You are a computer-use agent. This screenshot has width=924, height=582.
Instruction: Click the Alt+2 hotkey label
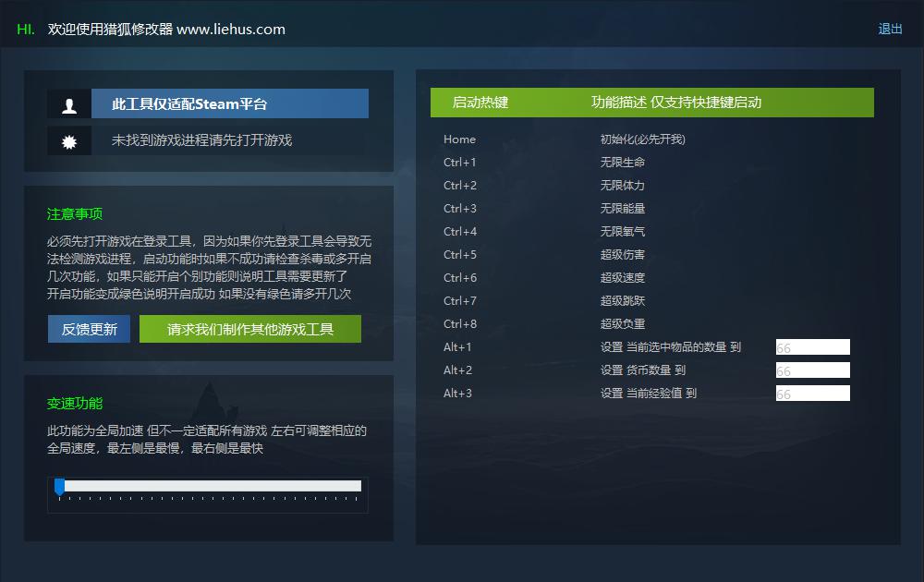458,370
